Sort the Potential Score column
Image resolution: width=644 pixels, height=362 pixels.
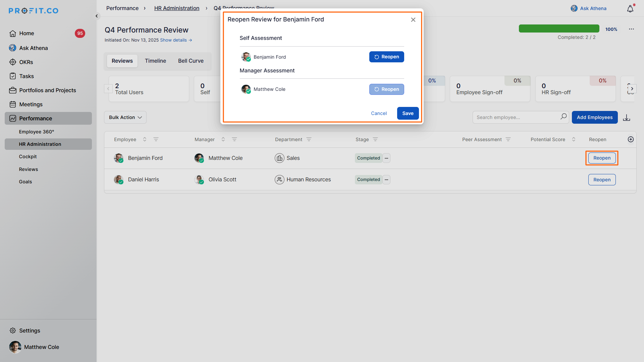tap(574, 139)
